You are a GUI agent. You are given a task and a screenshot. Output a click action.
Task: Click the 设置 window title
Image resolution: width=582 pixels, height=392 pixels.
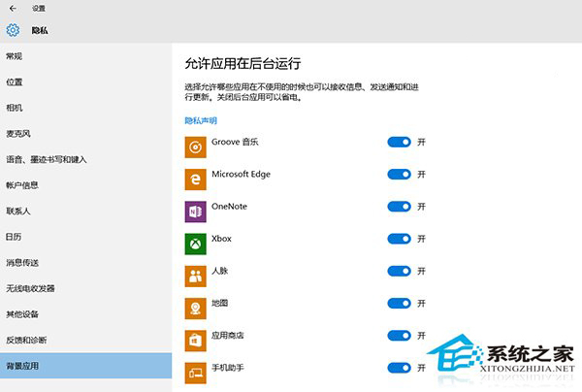pos(39,8)
